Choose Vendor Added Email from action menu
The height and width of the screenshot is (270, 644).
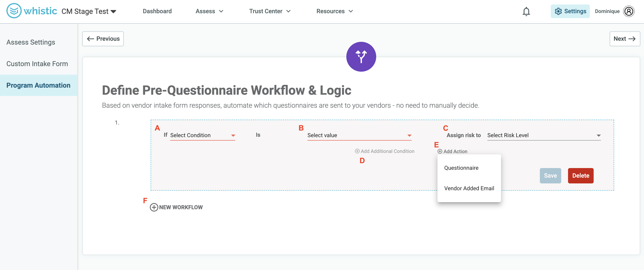coord(469,188)
